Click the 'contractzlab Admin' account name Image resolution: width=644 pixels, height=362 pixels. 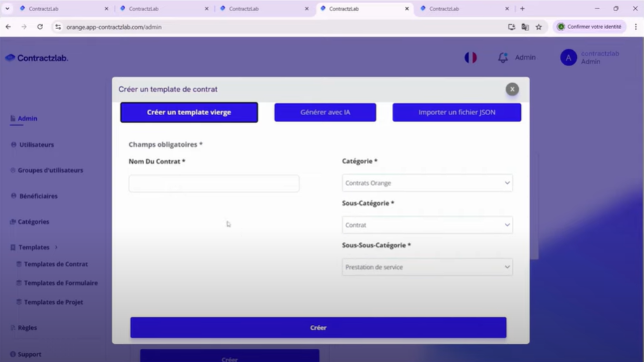600,58
